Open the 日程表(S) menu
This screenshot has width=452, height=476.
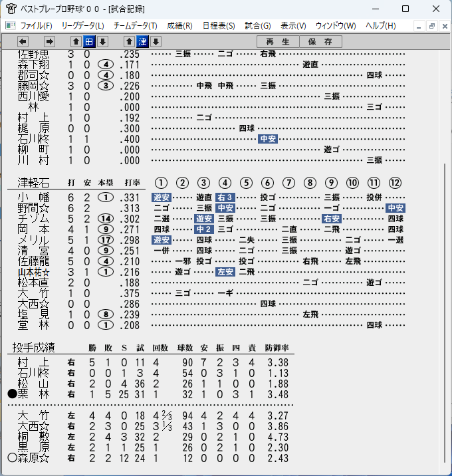point(219,26)
